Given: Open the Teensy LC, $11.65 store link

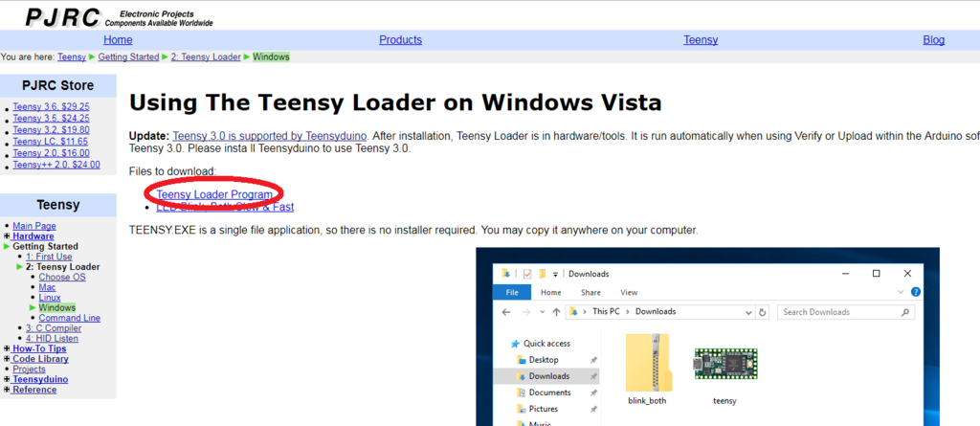Looking at the screenshot, I should (50, 142).
